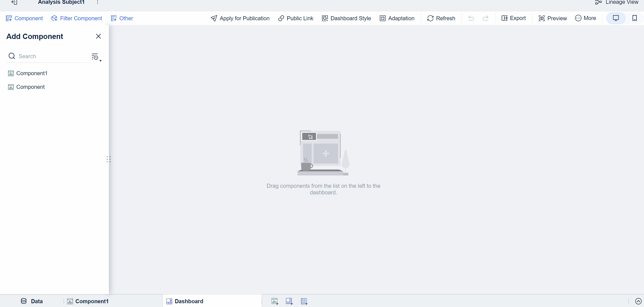
Task: Switch to mobile layout view
Action: click(x=634, y=18)
